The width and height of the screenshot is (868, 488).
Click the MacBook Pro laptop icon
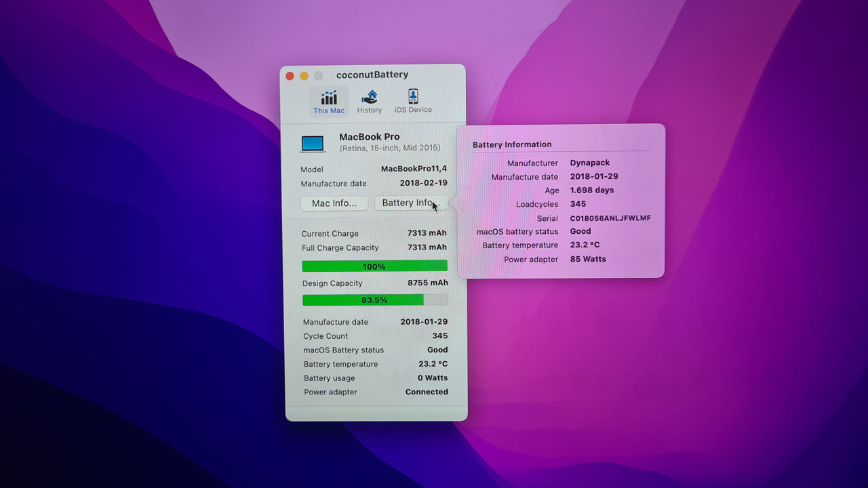[313, 144]
